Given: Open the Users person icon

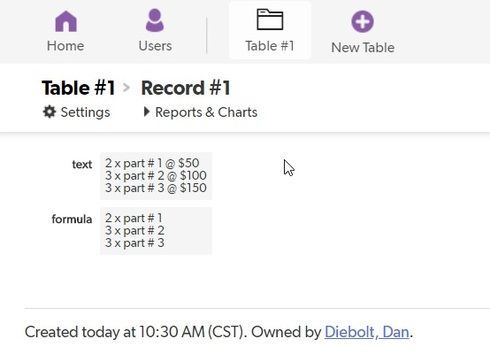Looking at the screenshot, I should pos(155,21).
